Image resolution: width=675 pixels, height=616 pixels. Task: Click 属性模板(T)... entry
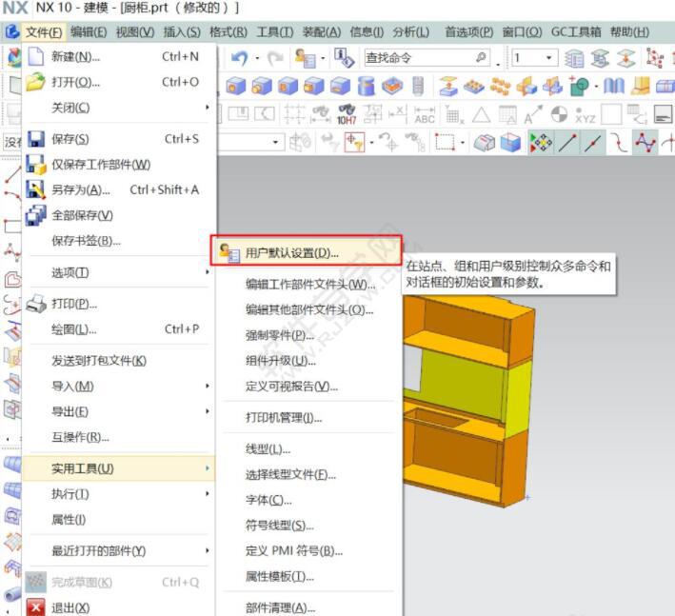pyautogui.click(x=308, y=576)
